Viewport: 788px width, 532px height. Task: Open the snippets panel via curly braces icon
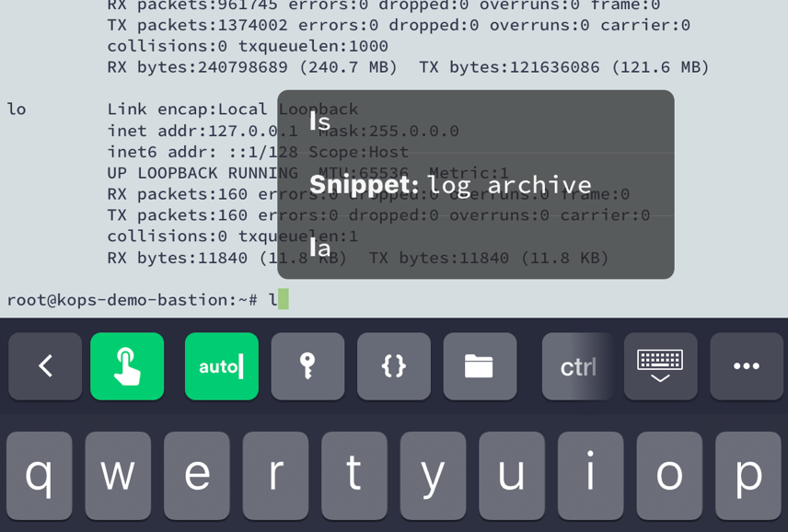pyautogui.click(x=393, y=366)
